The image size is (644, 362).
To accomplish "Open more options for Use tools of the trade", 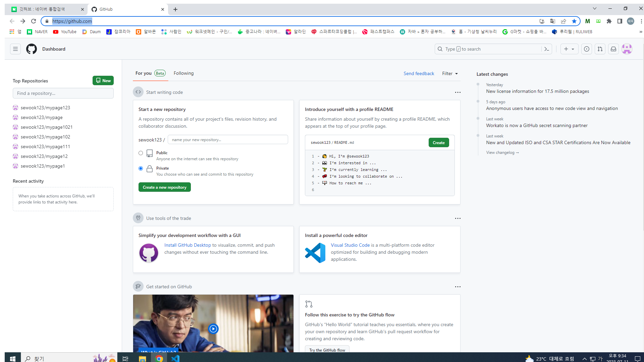I will [x=458, y=218].
